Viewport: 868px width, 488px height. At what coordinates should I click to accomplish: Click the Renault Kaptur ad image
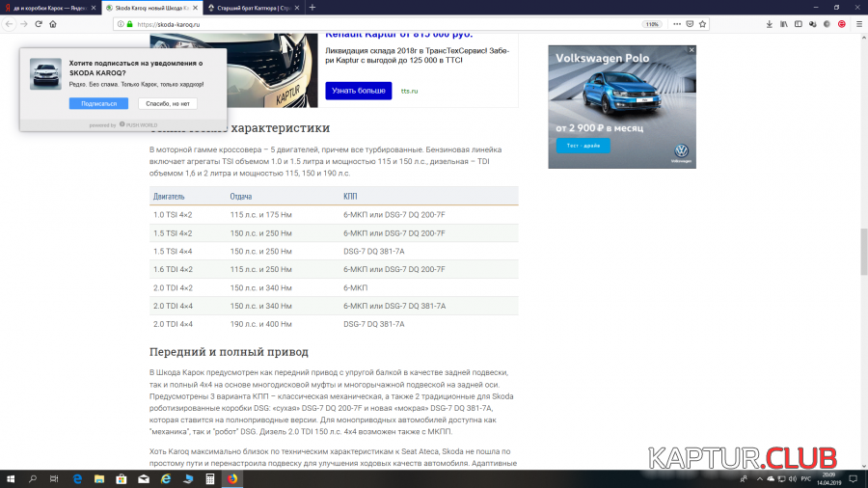click(x=233, y=70)
